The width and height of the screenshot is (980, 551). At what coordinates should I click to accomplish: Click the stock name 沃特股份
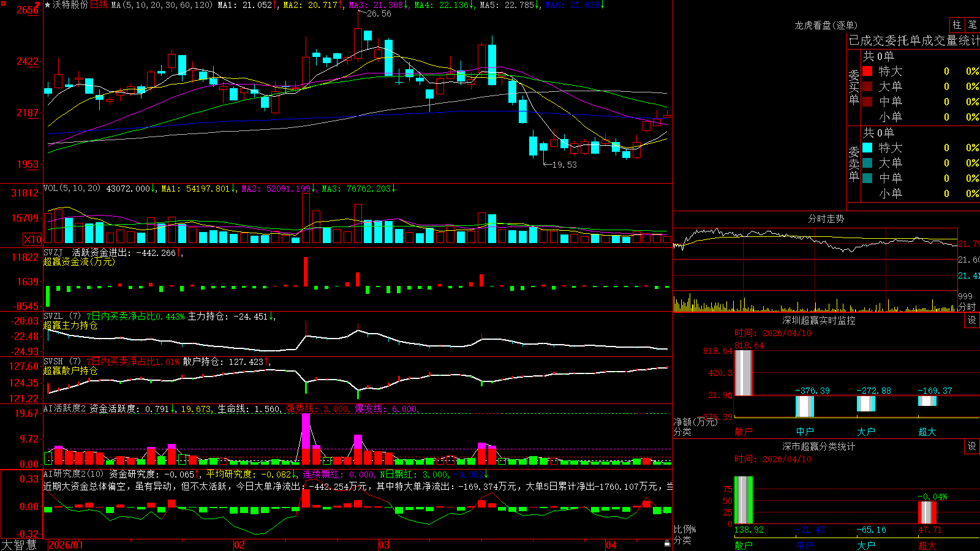pos(70,5)
